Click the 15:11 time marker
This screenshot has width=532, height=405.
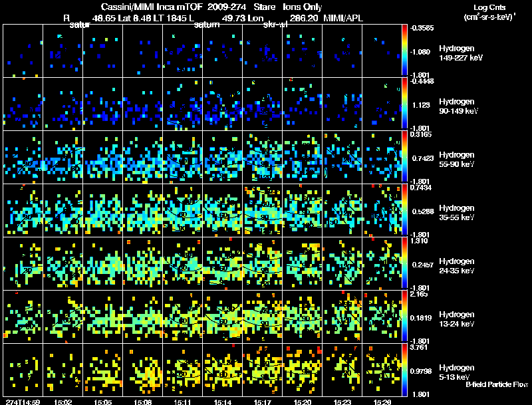click(182, 402)
